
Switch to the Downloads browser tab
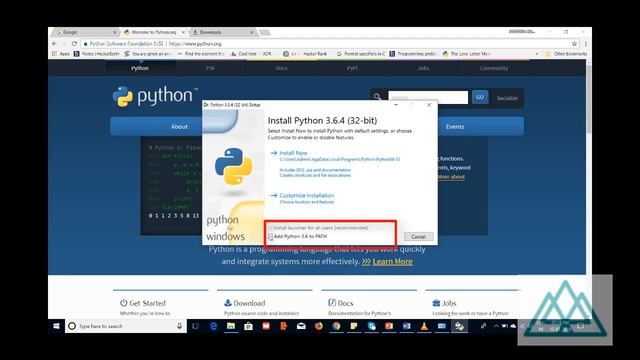(x=223, y=32)
